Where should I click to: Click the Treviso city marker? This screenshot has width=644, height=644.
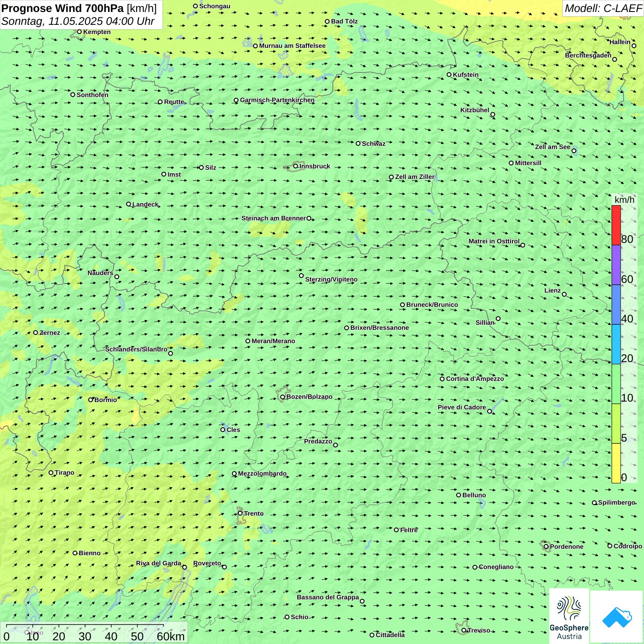coord(464,630)
